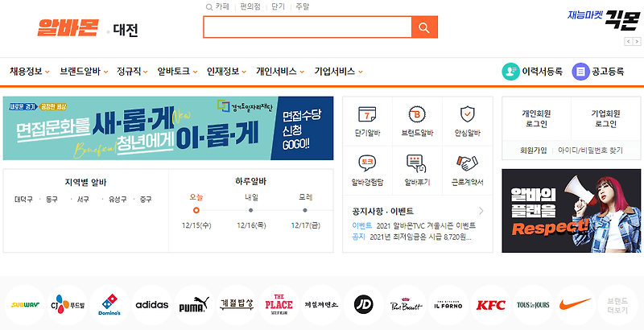
Task: Click the 알바몬 site logo
Action: 68,28
